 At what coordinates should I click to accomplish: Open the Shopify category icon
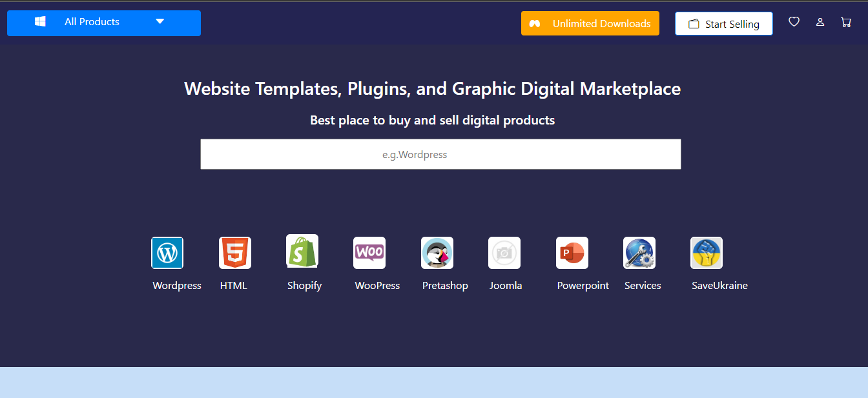(302, 251)
